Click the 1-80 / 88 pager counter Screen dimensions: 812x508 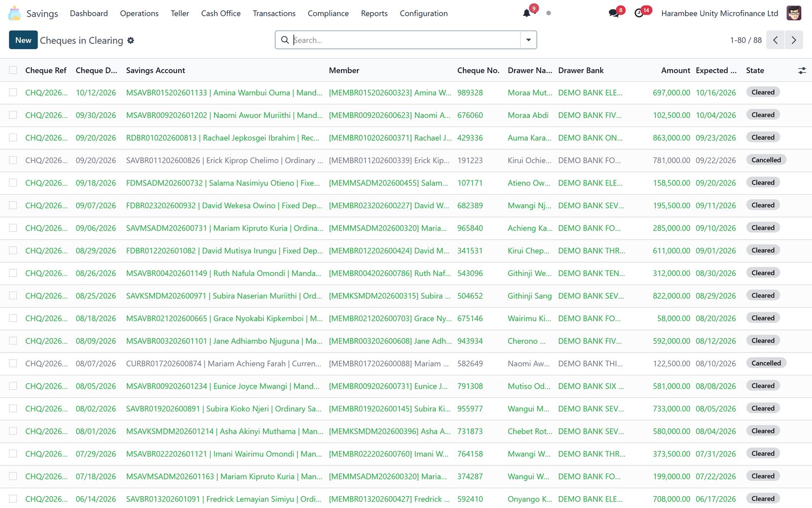click(x=746, y=40)
